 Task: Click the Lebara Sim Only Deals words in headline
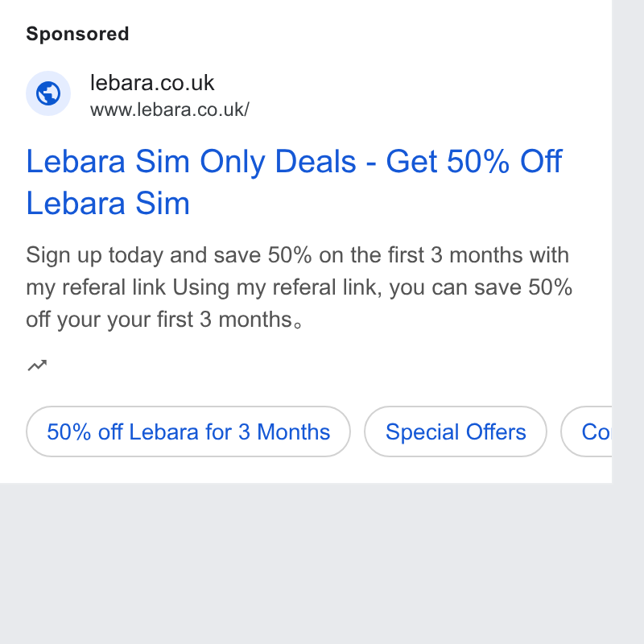[x=192, y=162]
